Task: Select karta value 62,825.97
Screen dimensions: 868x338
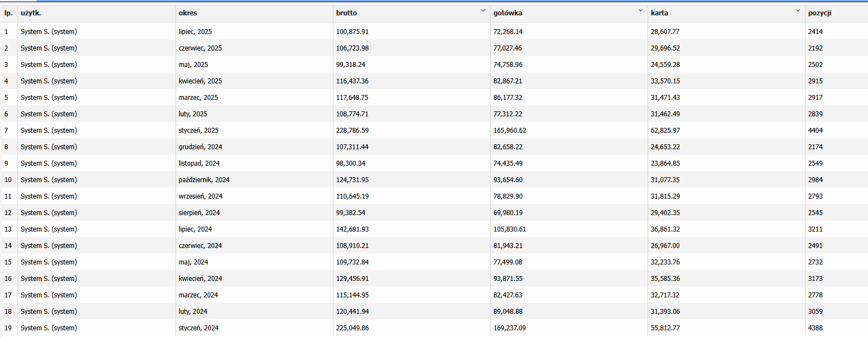Action: [665, 131]
